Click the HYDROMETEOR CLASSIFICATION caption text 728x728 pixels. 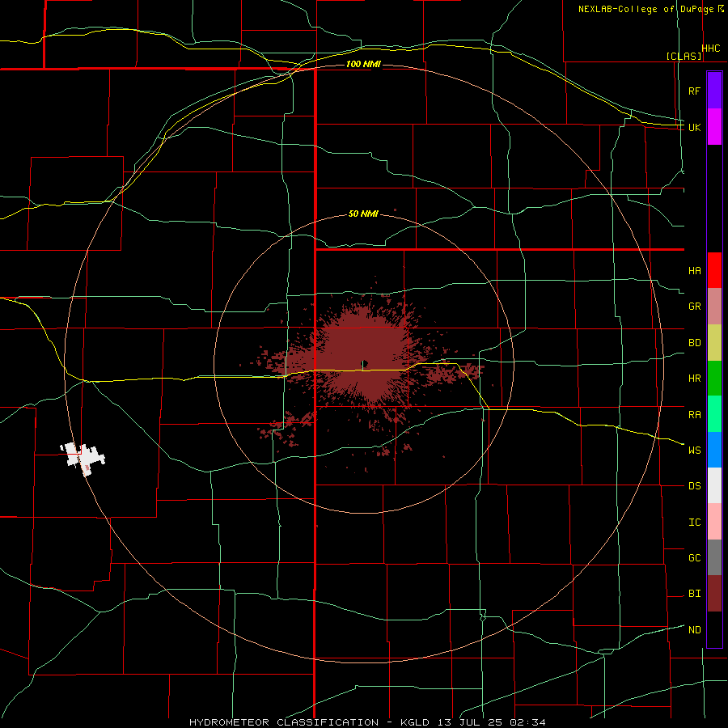pos(367,722)
